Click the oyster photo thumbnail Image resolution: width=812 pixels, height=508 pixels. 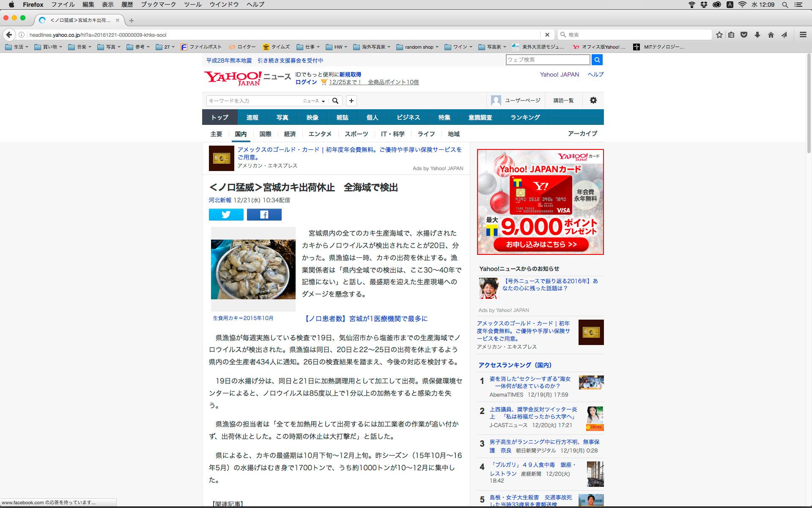253,269
